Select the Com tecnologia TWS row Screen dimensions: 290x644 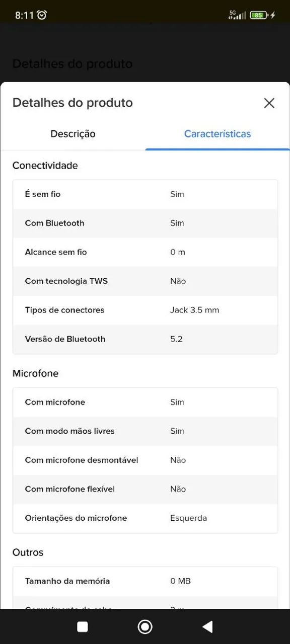(145, 281)
